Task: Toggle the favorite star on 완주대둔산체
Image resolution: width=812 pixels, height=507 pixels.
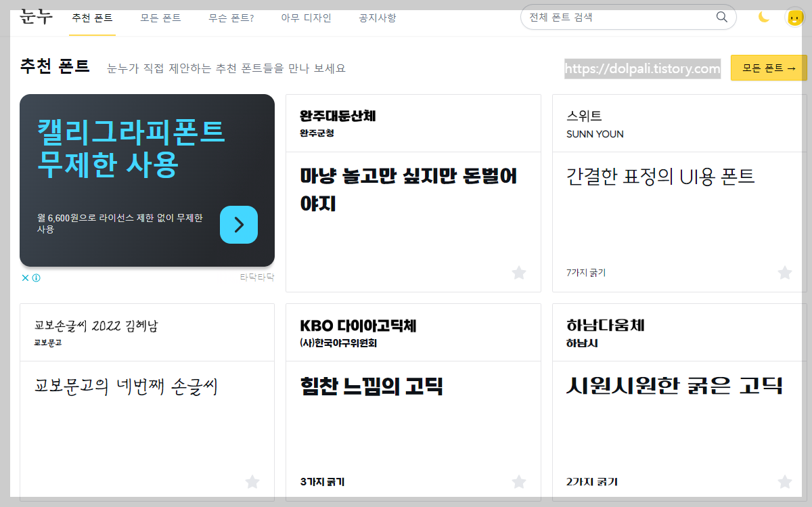Action: [x=519, y=273]
